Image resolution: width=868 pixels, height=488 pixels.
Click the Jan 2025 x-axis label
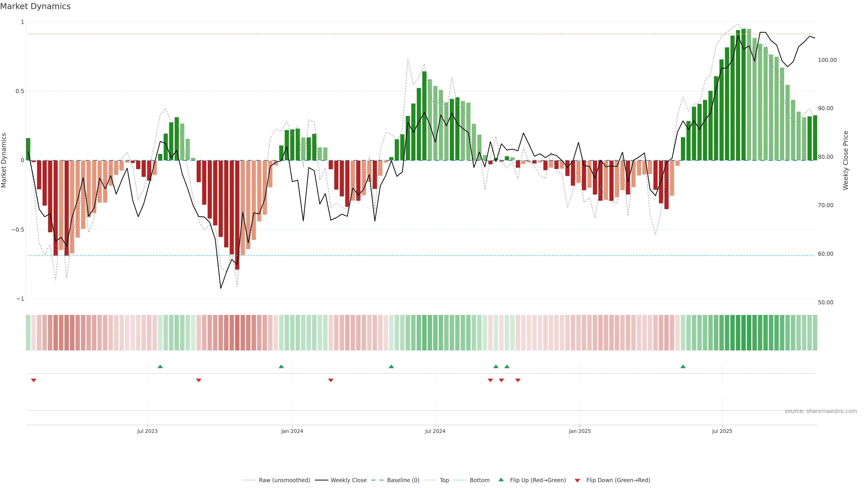(580, 431)
